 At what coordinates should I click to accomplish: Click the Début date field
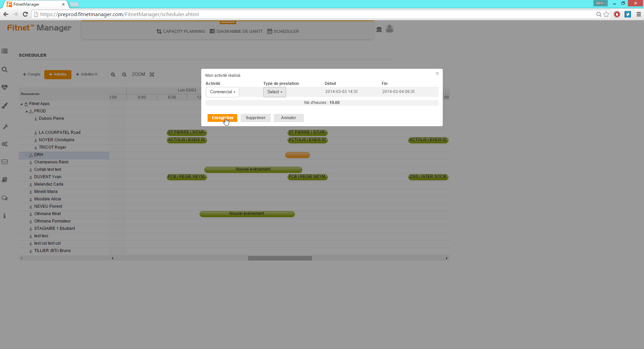(x=341, y=92)
